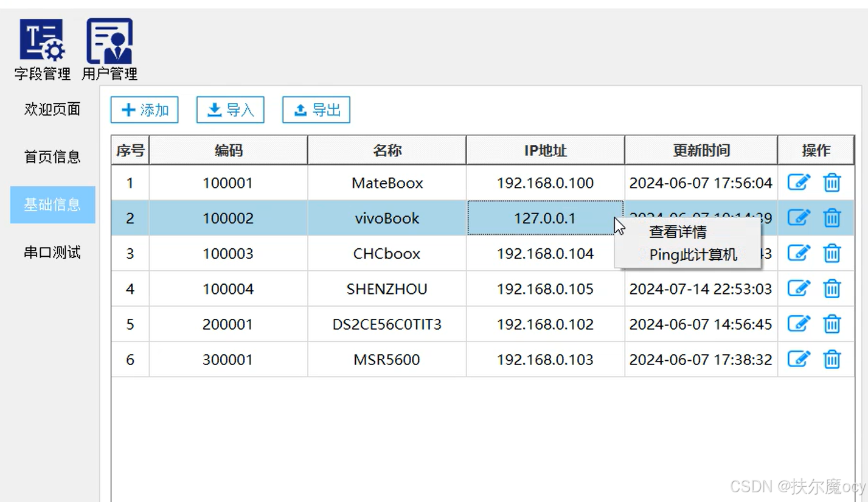Open the 串口测试 sidebar tab
The image size is (868, 502).
point(52,253)
